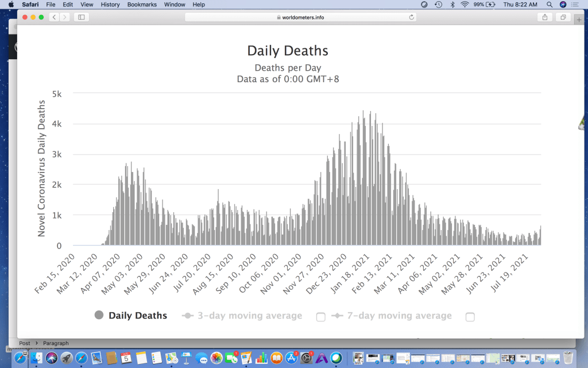Open Finder from the Dock
This screenshot has height=368, width=588.
click(x=36, y=358)
